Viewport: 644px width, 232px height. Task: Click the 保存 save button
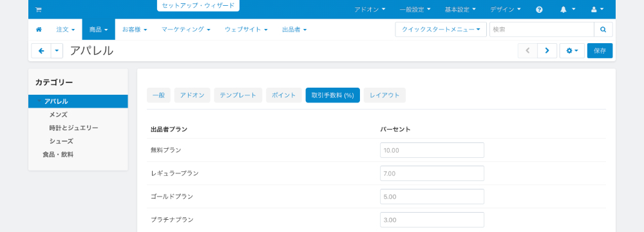[x=600, y=51]
